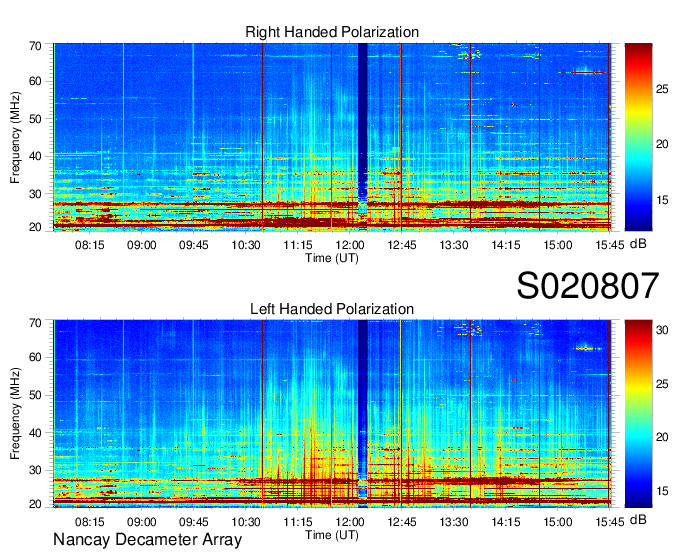Click the 25 value beside top colorbar
The image size is (680, 552).
click(662, 89)
